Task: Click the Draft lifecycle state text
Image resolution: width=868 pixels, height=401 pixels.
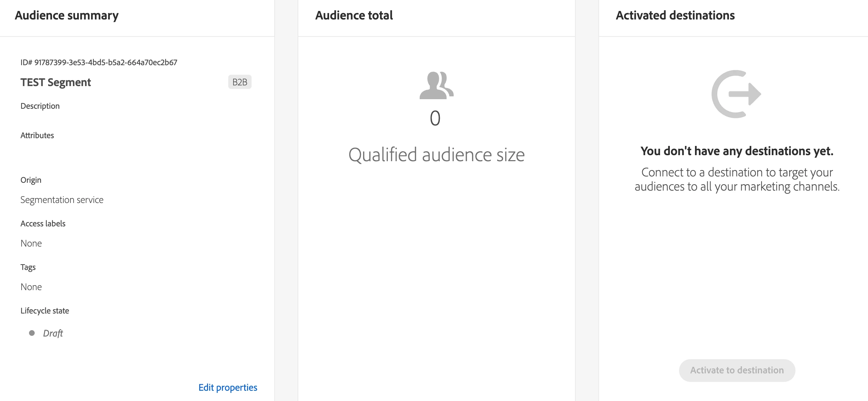Action: point(53,333)
